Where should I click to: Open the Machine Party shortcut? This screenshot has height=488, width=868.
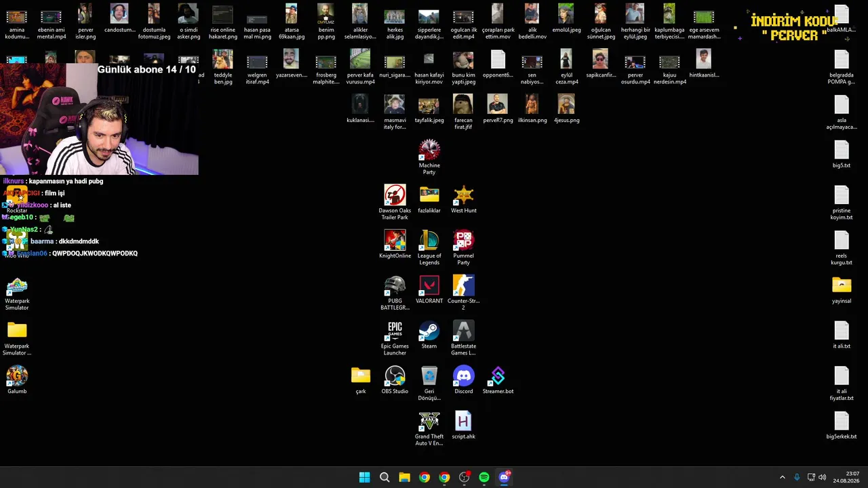click(x=429, y=157)
